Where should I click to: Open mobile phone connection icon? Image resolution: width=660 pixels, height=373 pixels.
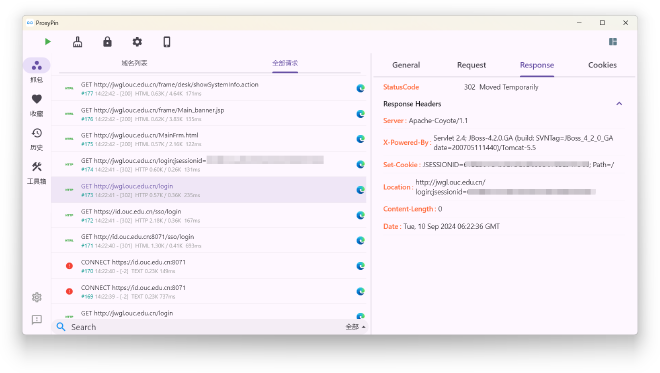pos(167,42)
